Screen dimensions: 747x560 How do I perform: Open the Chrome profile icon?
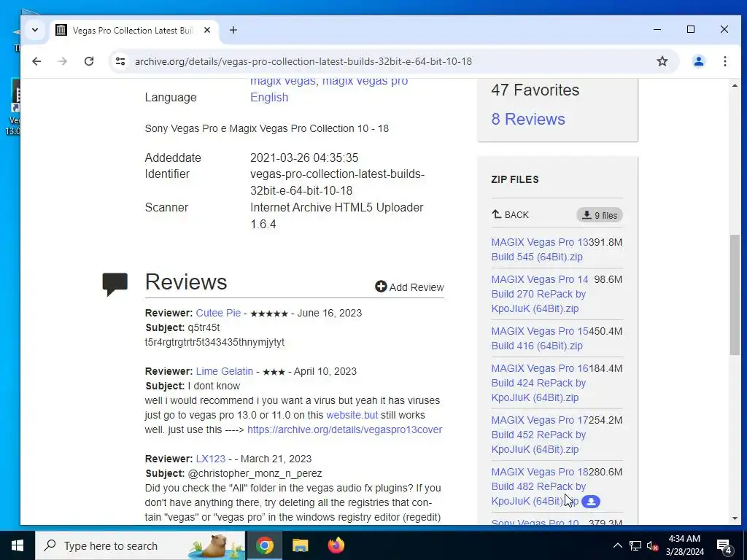698,61
